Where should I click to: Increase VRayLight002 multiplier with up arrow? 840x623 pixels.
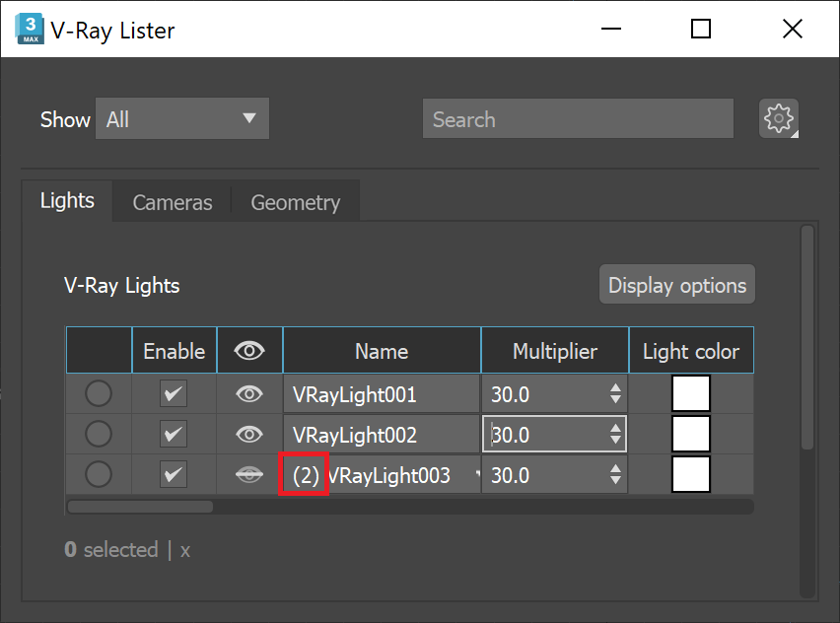tap(615, 428)
